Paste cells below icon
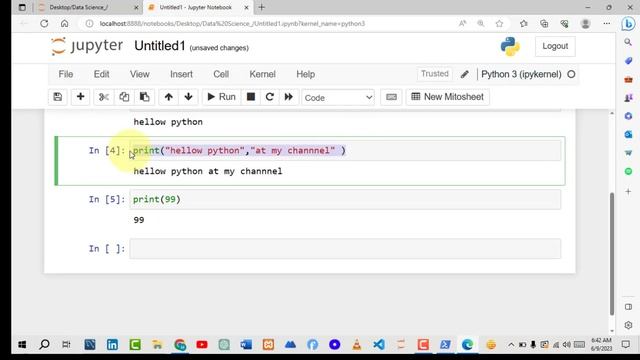The height and width of the screenshot is (360, 640). 144,97
